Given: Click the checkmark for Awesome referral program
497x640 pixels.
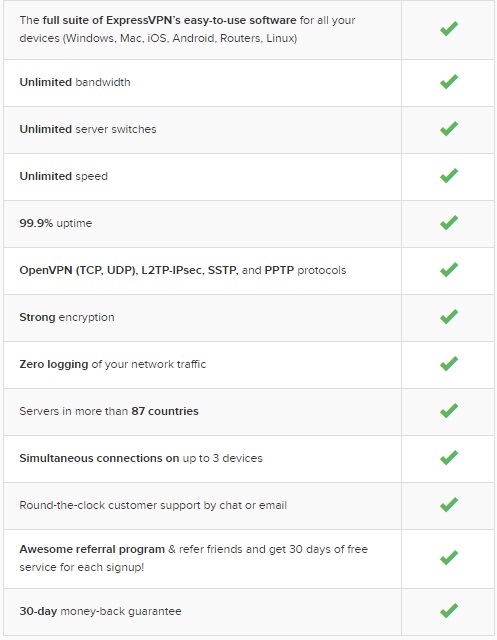Looking at the screenshot, I should point(449,558).
